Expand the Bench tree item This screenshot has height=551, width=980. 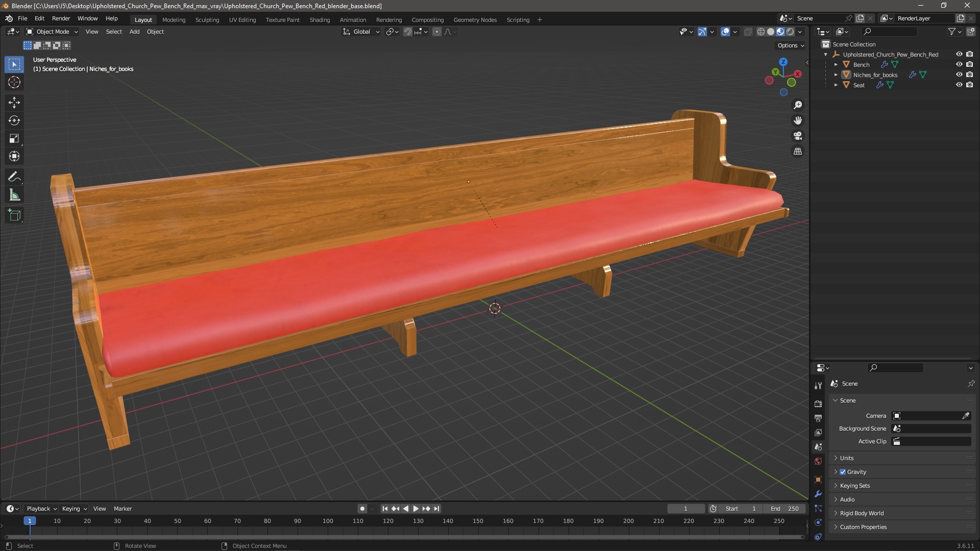(836, 64)
